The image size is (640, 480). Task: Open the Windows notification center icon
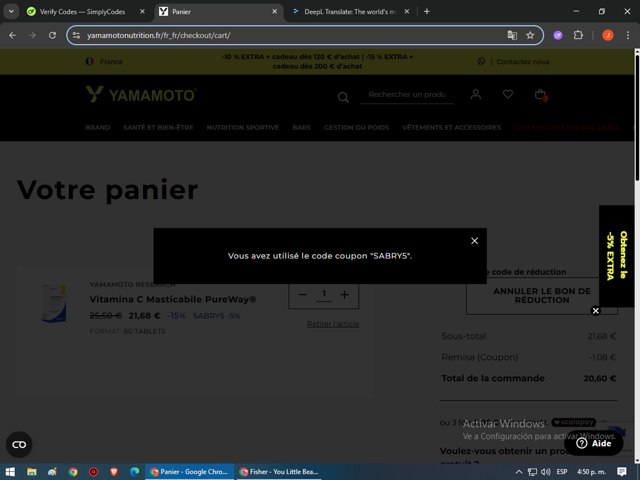(622, 472)
